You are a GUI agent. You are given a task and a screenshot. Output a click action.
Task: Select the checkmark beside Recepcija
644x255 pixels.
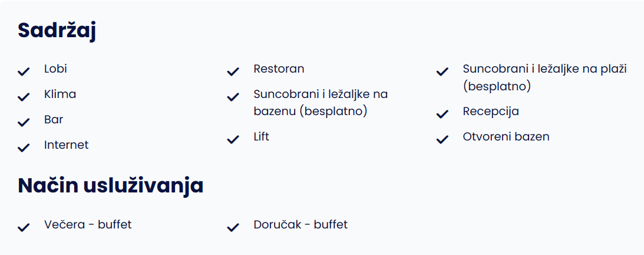(x=442, y=115)
